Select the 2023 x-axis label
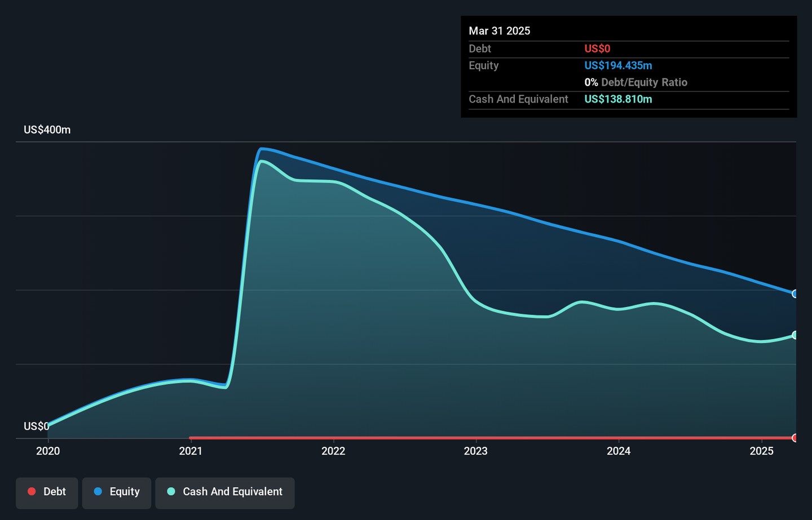The width and height of the screenshot is (812, 520). (476, 451)
